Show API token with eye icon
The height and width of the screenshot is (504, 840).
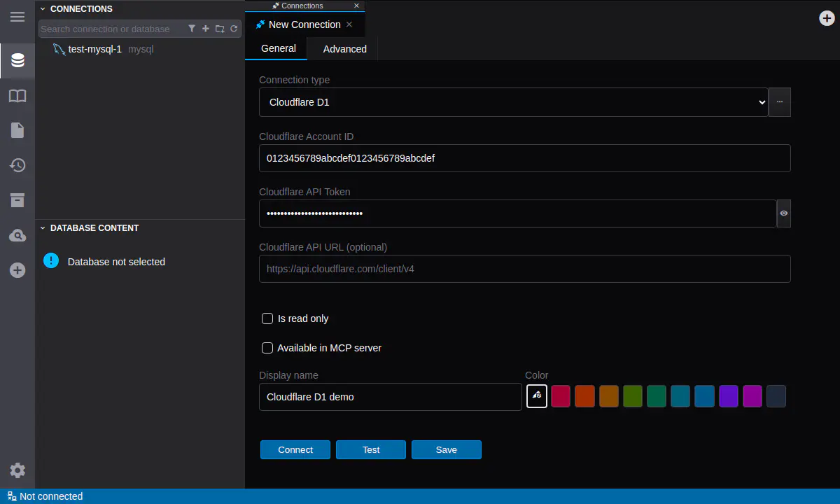[784, 213]
